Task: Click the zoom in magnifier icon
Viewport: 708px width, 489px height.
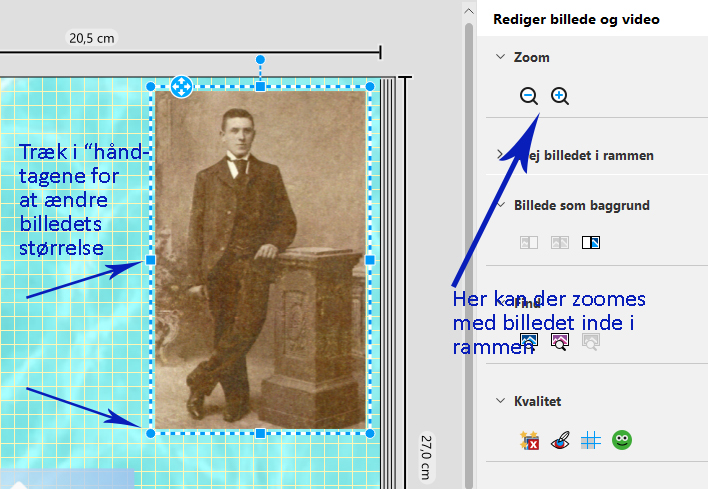Action: click(560, 96)
